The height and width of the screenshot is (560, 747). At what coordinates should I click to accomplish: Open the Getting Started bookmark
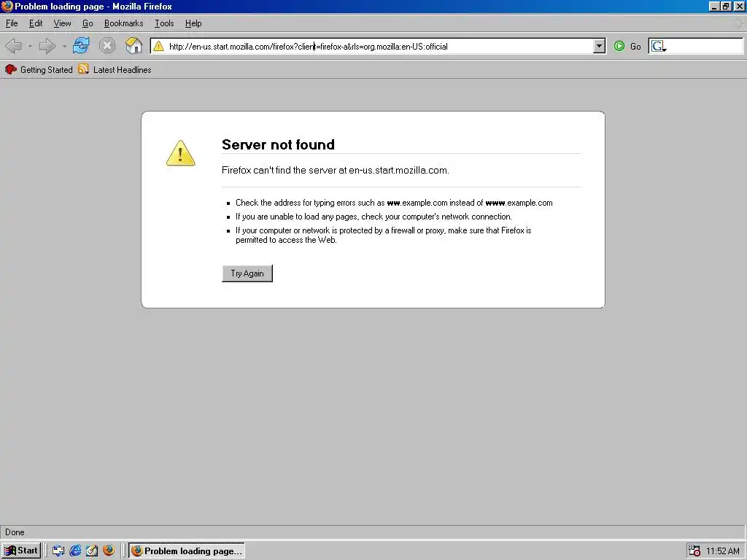pos(39,69)
